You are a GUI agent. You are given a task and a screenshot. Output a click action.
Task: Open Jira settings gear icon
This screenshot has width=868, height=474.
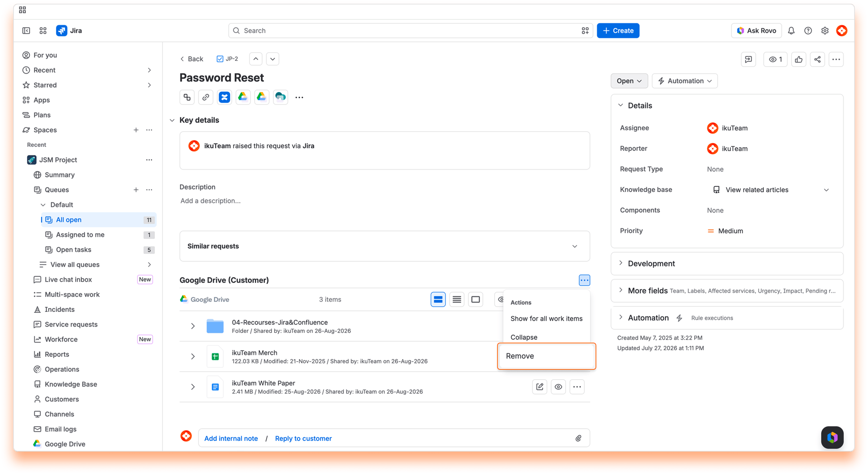coord(825,31)
